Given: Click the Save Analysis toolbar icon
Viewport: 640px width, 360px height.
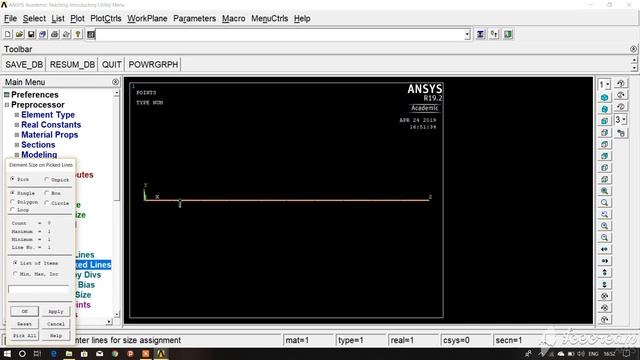Looking at the screenshot, I should tap(31, 35).
